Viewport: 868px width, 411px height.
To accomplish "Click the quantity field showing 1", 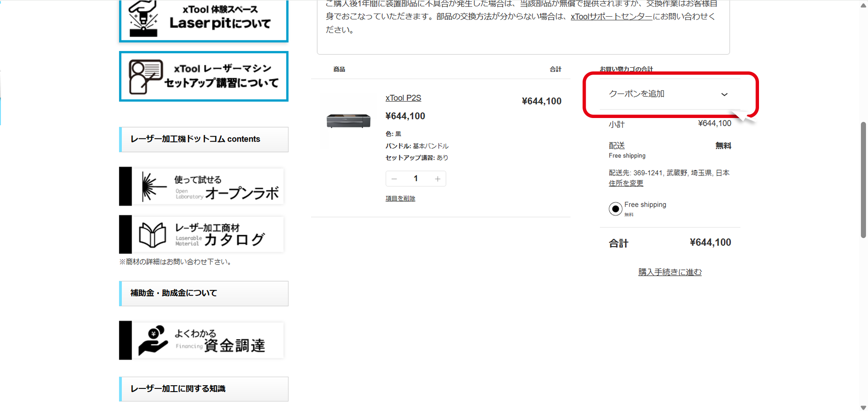I will [x=416, y=179].
